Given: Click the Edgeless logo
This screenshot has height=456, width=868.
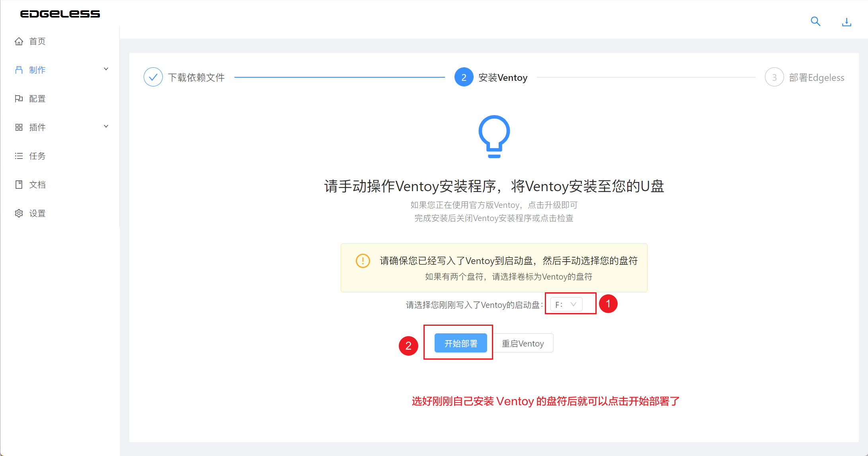Looking at the screenshot, I should (60, 14).
